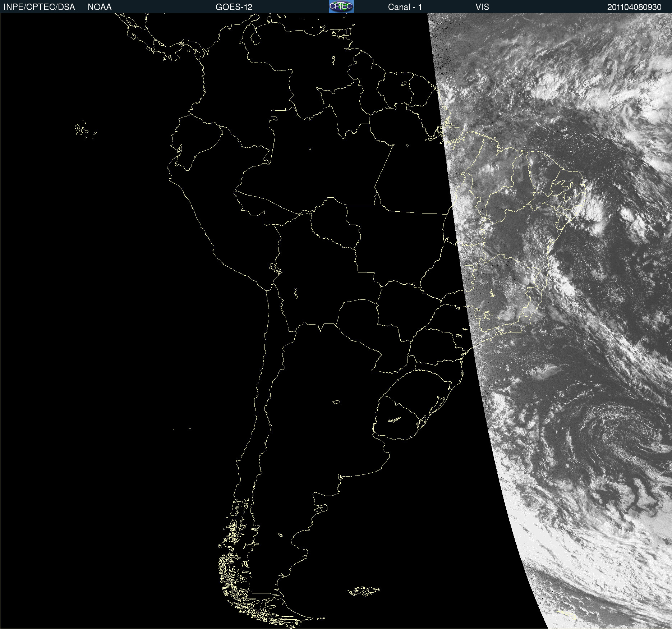Click the Canal - 1 label
The image size is (672, 629).
tap(405, 7)
